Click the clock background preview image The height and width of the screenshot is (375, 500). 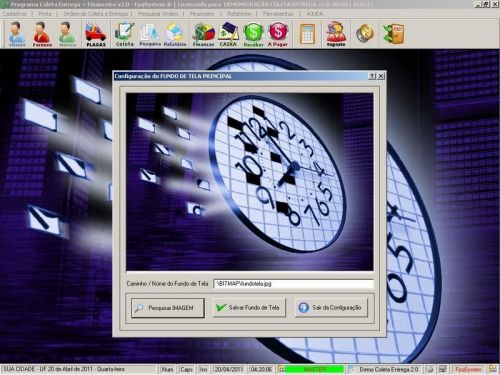250,182
